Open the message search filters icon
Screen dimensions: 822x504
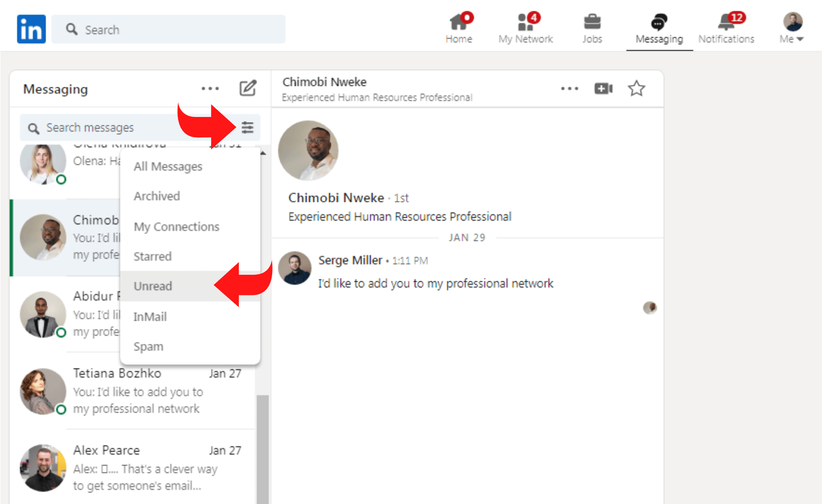click(248, 127)
